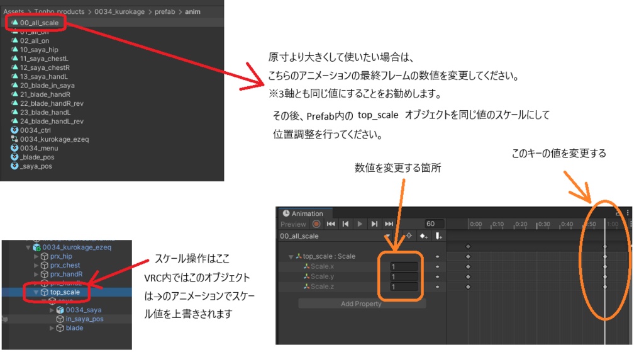Screen dimensions: 644x352
Task: Click the Scale.x value field
Action: tap(404, 266)
